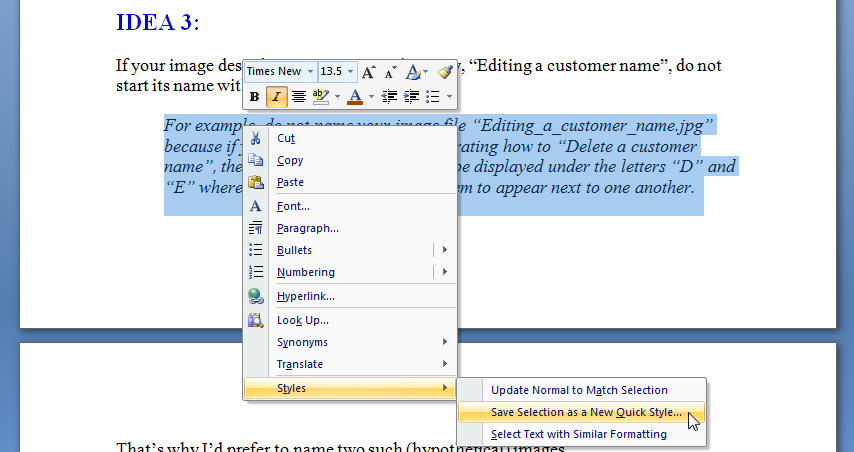This screenshot has width=854, height=452.
Task: Choose Look Up... from the context menu
Action: click(350, 320)
